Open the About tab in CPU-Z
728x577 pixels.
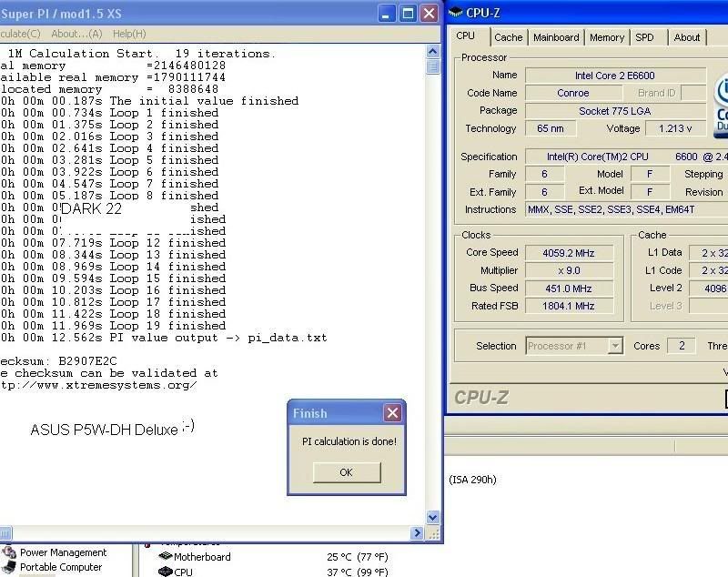pyautogui.click(x=687, y=37)
